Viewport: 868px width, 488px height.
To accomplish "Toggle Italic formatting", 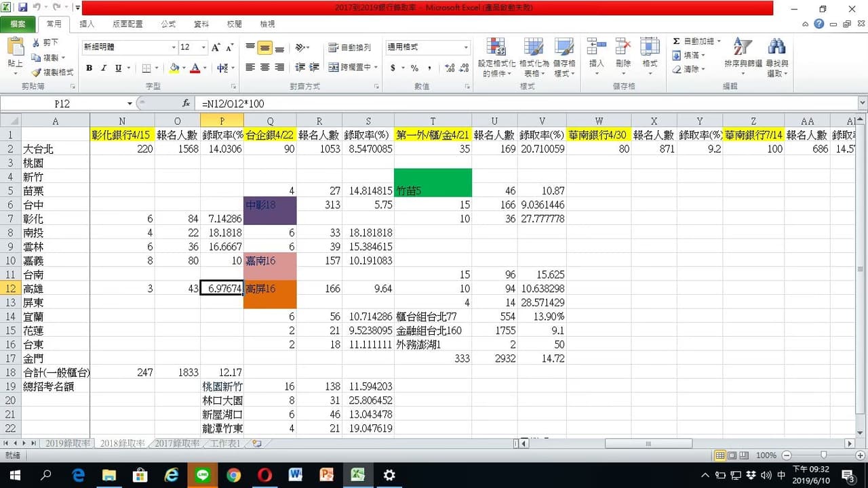I will pos(104,68).
